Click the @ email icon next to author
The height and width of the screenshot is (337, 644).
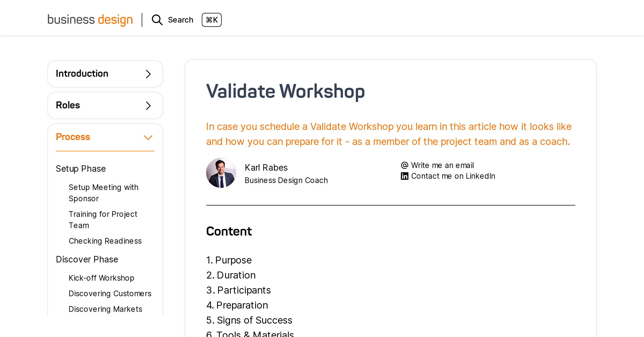[404, 165]
